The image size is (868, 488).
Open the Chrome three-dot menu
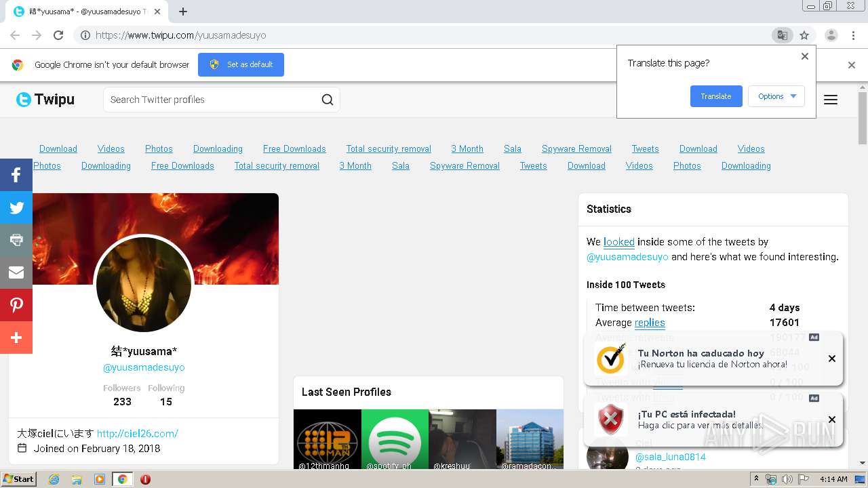tap(854, 35)
